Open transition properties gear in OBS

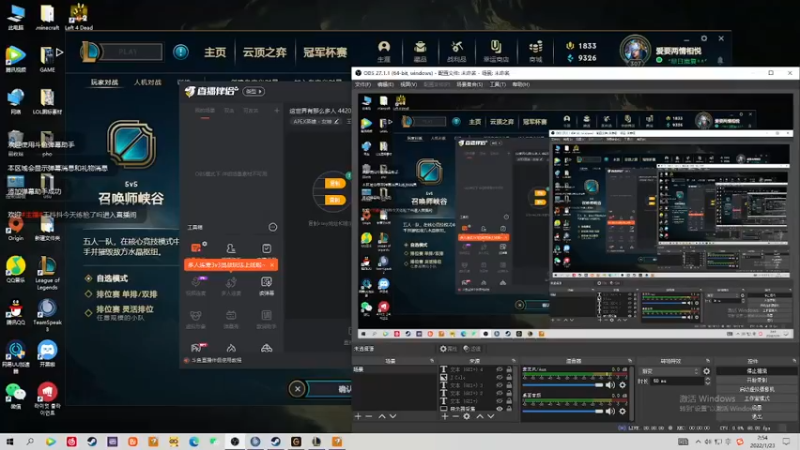(x=706, y=371)
